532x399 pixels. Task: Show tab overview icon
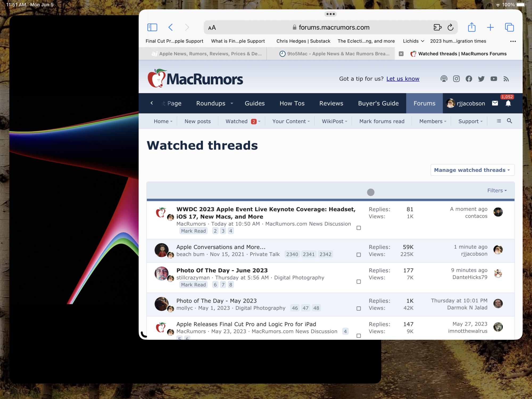(x=509, y=27)
